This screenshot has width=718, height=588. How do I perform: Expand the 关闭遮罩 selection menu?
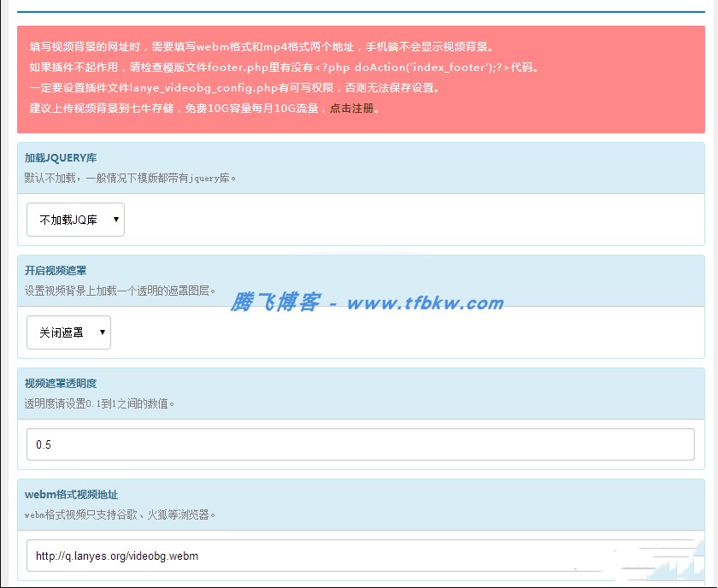pos(68,333)
